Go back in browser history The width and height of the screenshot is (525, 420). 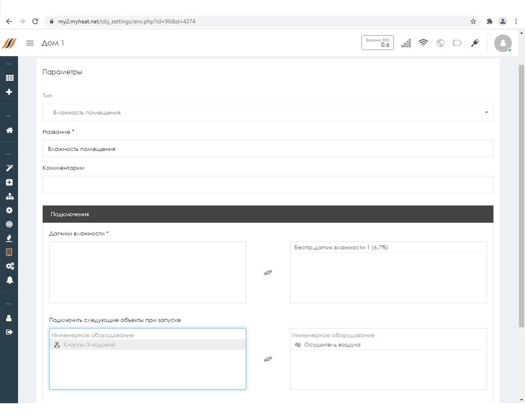(x=9, y=21)
